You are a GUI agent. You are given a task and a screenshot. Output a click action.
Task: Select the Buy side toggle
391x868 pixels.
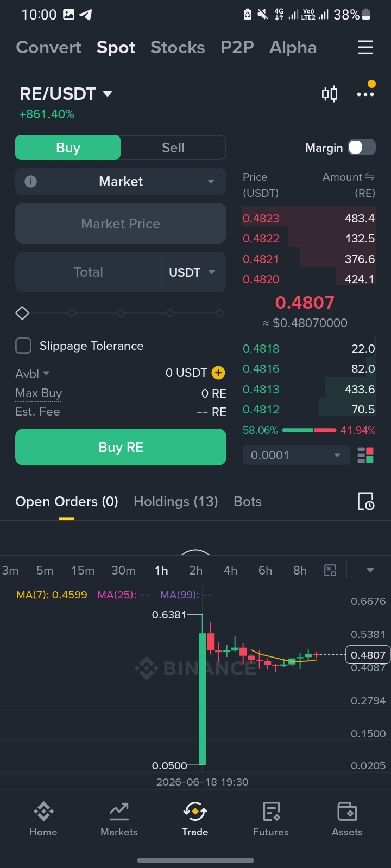68,148
